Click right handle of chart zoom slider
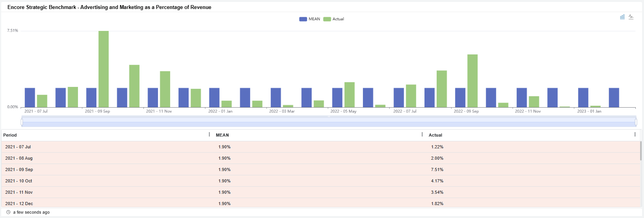The image size is (644, 218). pos(636,122)
